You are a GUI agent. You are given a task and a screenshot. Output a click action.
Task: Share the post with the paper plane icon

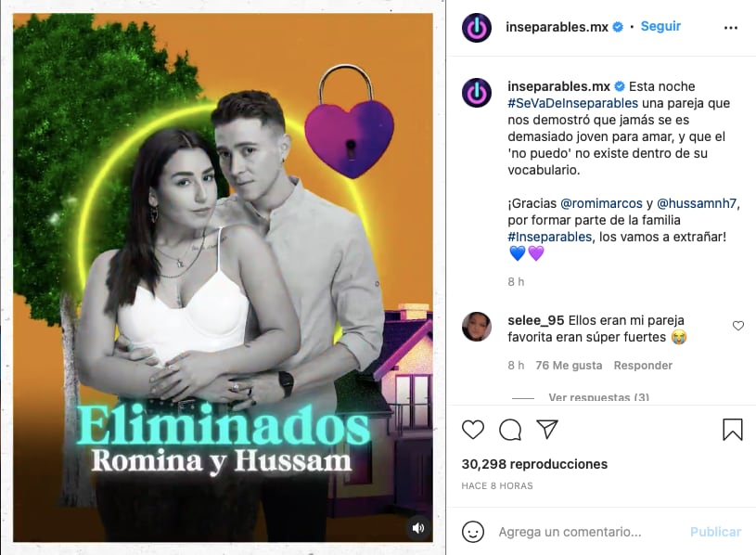[547, 429]
